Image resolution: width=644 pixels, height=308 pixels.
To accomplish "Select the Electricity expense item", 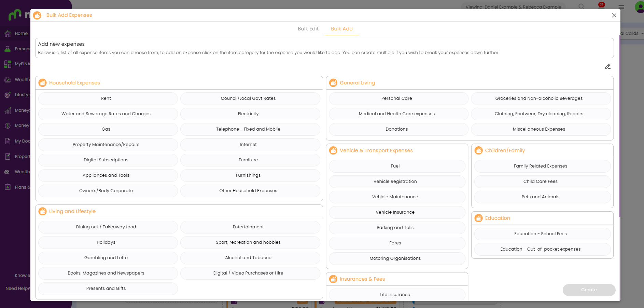I will tap(250, 114).
